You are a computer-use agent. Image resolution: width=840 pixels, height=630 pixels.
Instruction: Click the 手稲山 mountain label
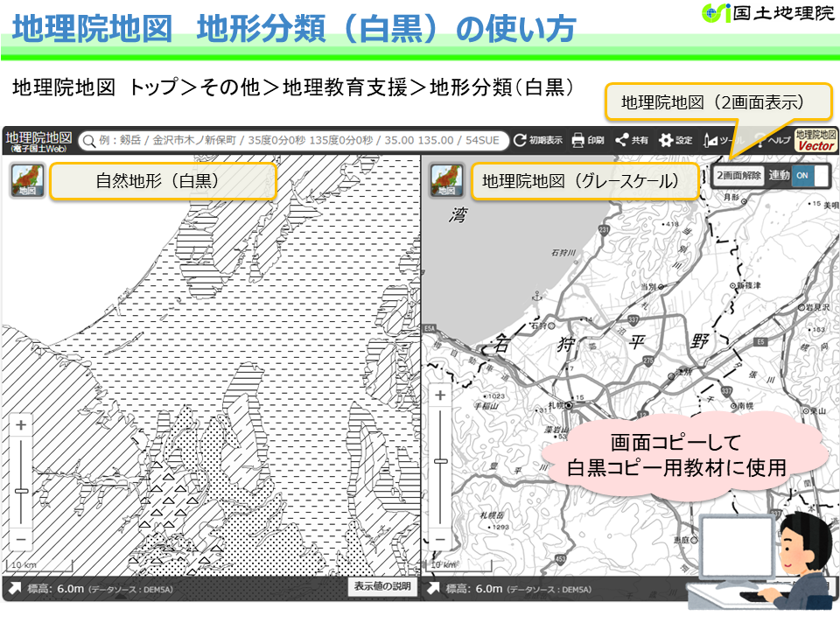[486, 406]
